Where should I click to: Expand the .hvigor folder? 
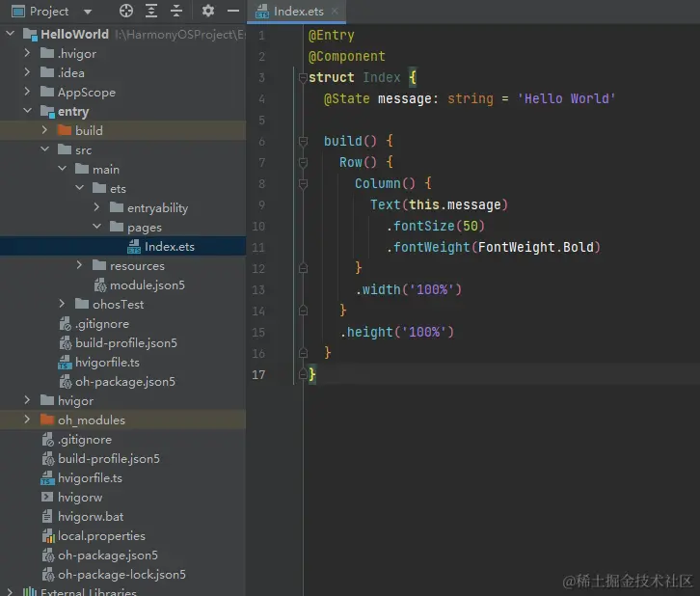click(27, 53)
